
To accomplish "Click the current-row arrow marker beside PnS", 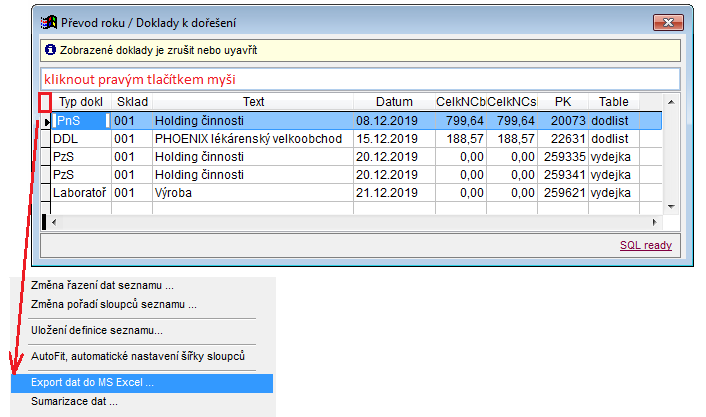I will click(46, 122).
